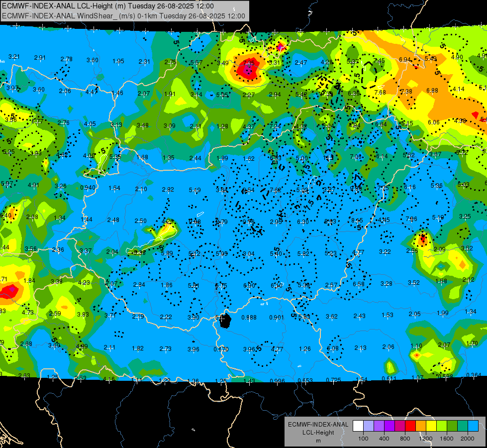Click the wind shear value 0.364

(x=474, y=375)
